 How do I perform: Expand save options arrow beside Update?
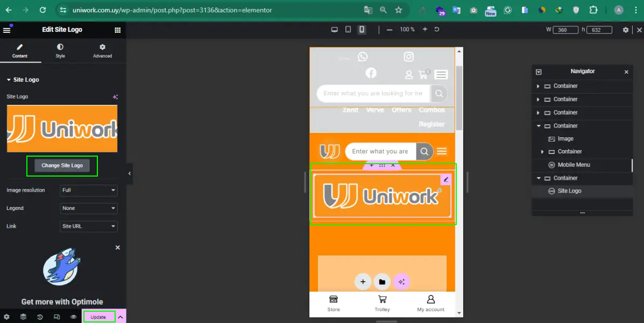(x=121, y=317)
